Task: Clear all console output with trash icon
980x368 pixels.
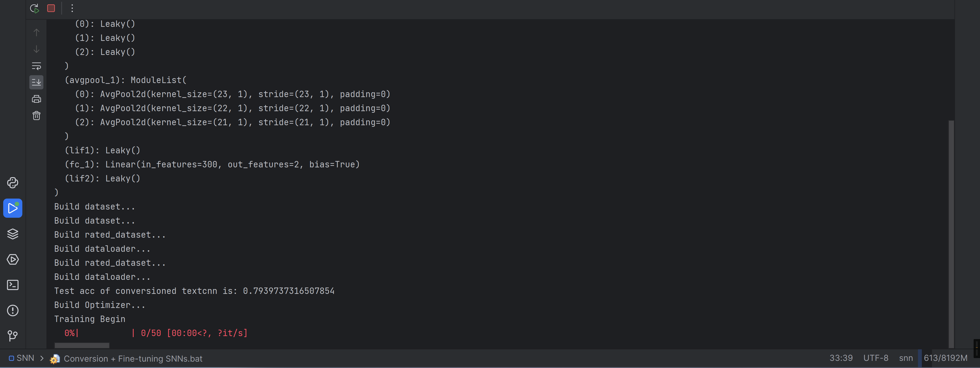Action: 36,116
